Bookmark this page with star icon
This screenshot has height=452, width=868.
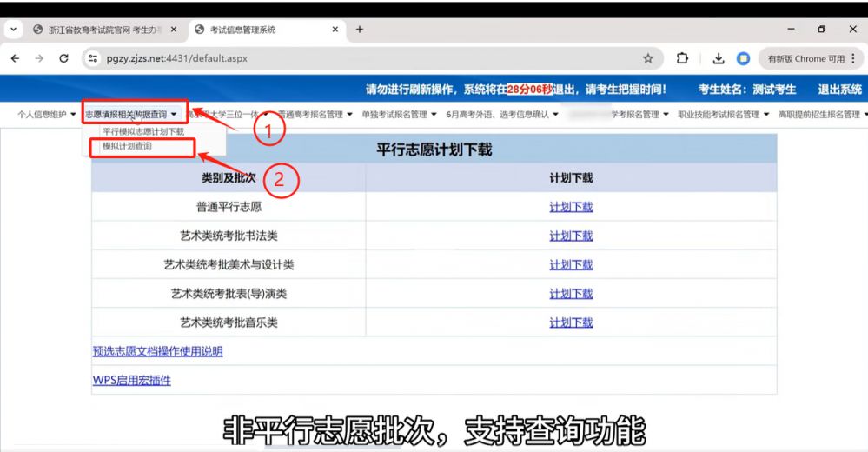[647, 58]
